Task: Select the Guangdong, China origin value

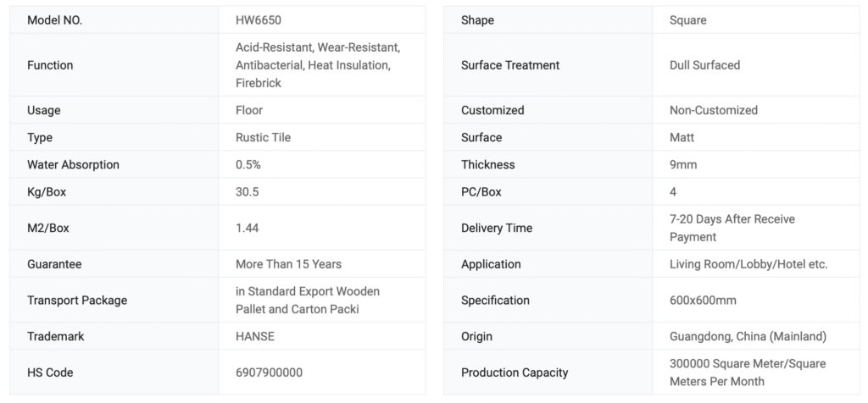Action: 747,336
